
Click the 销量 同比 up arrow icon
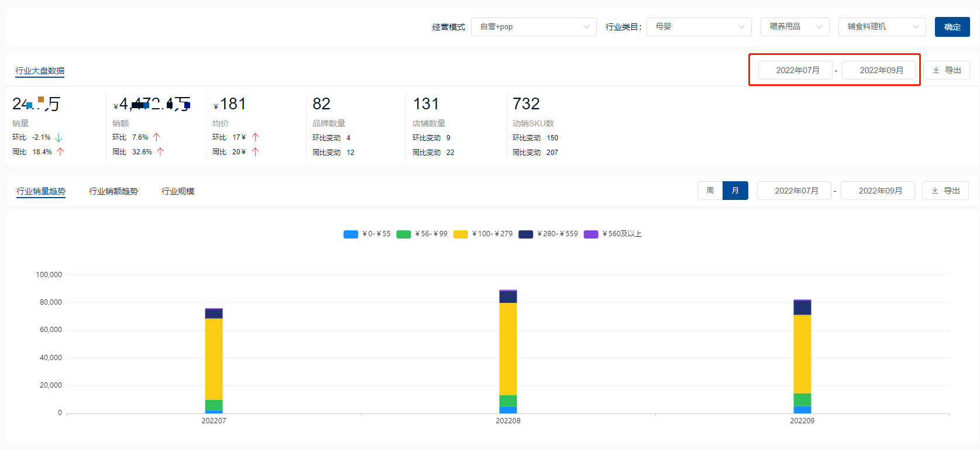[x=60, y=152]
